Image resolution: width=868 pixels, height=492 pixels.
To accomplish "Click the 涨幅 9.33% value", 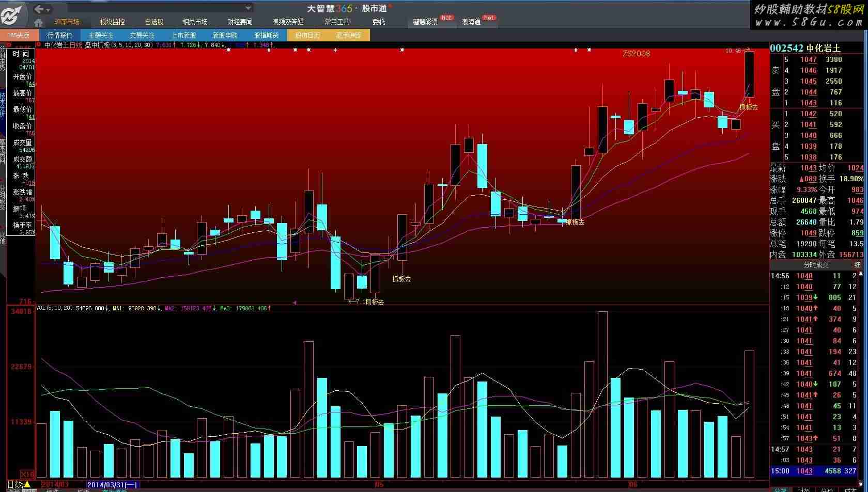I will (807, 189).
